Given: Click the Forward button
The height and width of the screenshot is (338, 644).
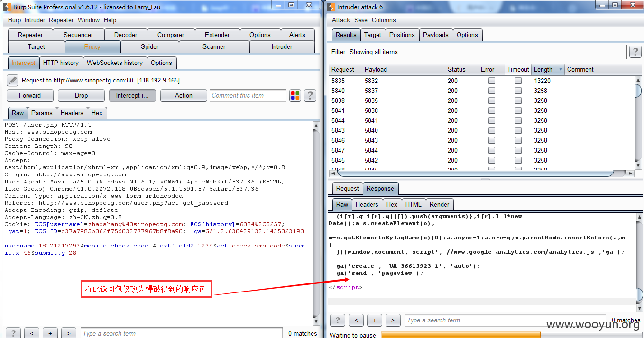Looking at the screenshot, I should pyautogui.click(x=30, y=95).
